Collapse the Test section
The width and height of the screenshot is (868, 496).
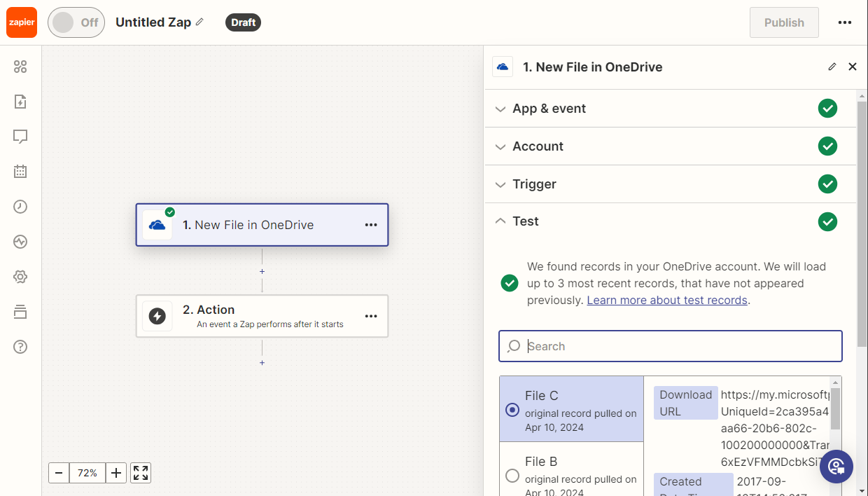525,221
